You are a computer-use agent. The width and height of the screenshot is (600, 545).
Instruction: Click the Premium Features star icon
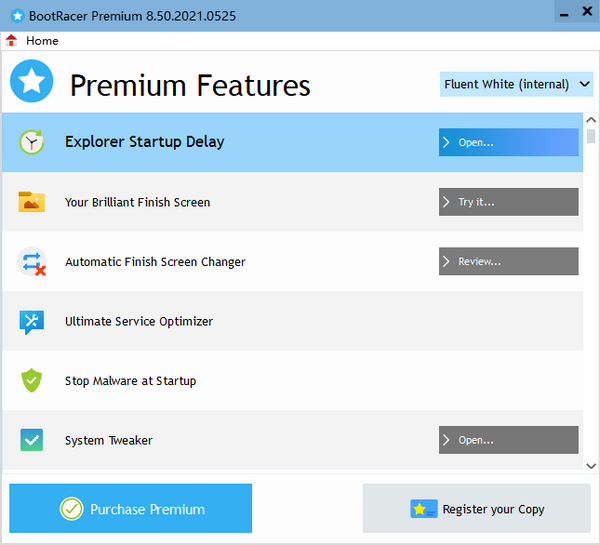32,82
